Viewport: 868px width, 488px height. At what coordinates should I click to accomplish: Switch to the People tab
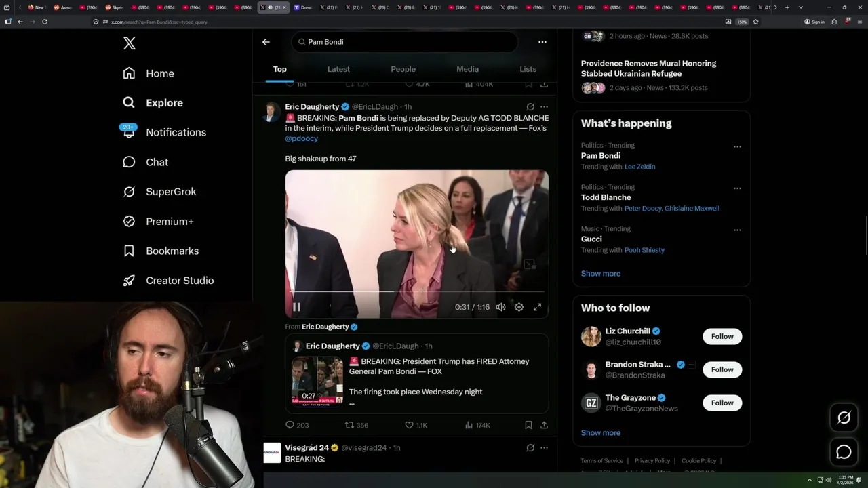(403, 69)
